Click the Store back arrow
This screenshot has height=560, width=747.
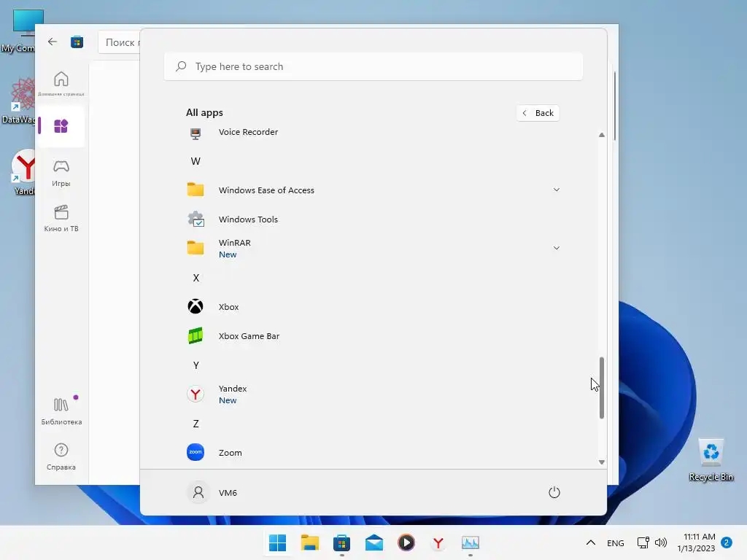pos(53,42)
